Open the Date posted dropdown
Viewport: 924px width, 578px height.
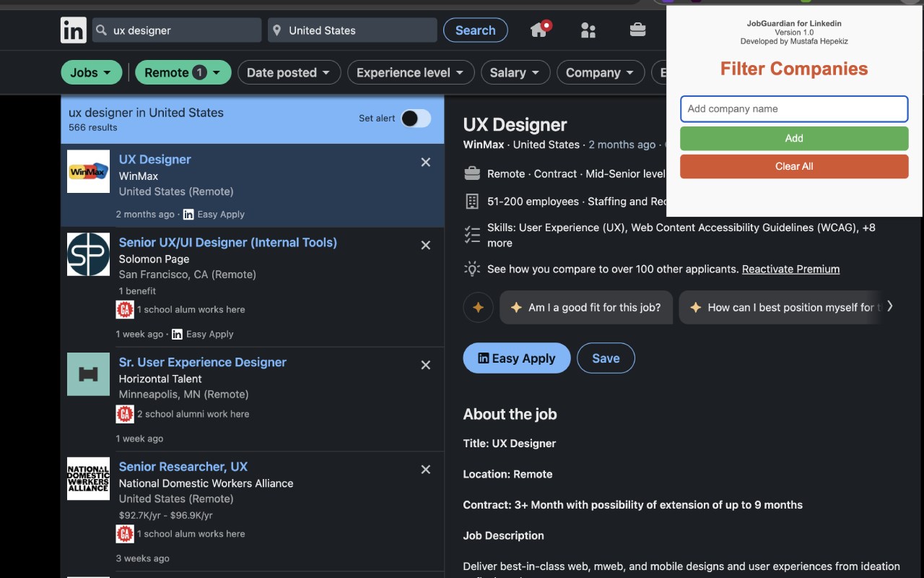[x=289, y=72]
